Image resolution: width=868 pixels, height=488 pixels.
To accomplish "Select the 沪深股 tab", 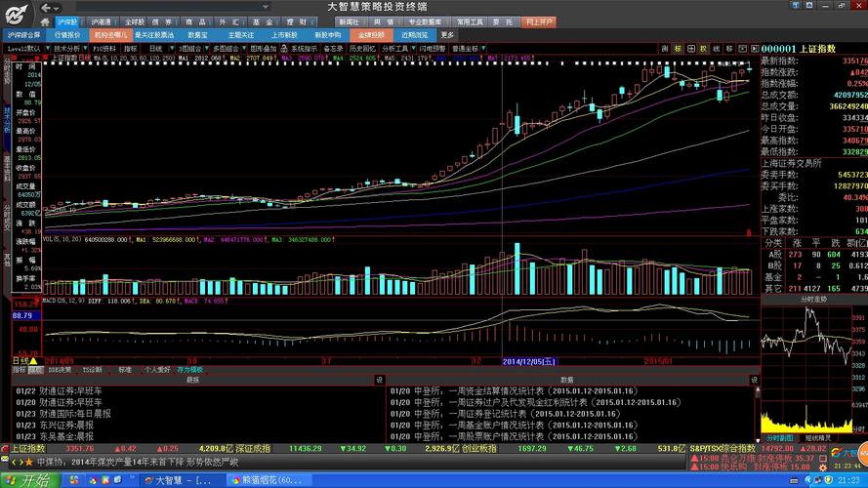I will click(x=67, y=22).
